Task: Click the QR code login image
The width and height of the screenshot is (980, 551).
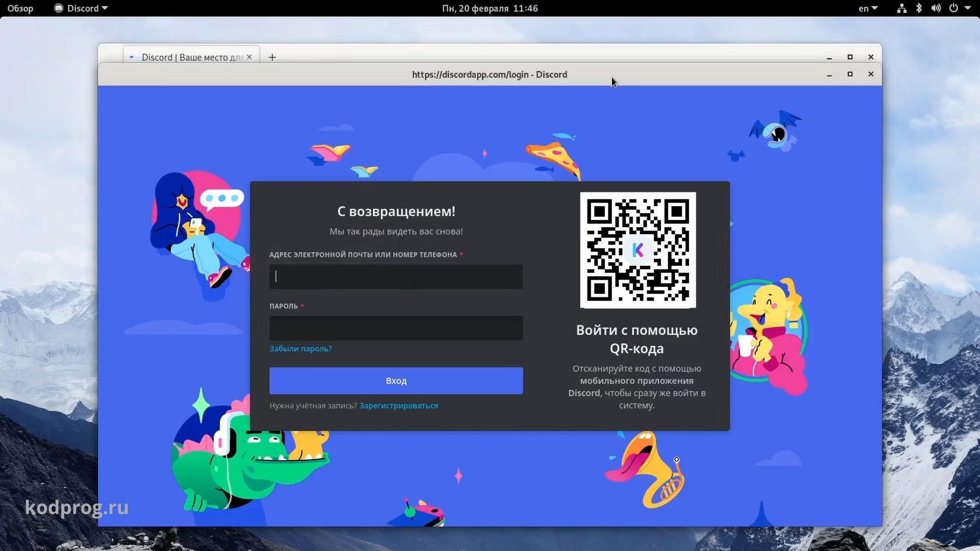Action: click(x=638, y=250)
